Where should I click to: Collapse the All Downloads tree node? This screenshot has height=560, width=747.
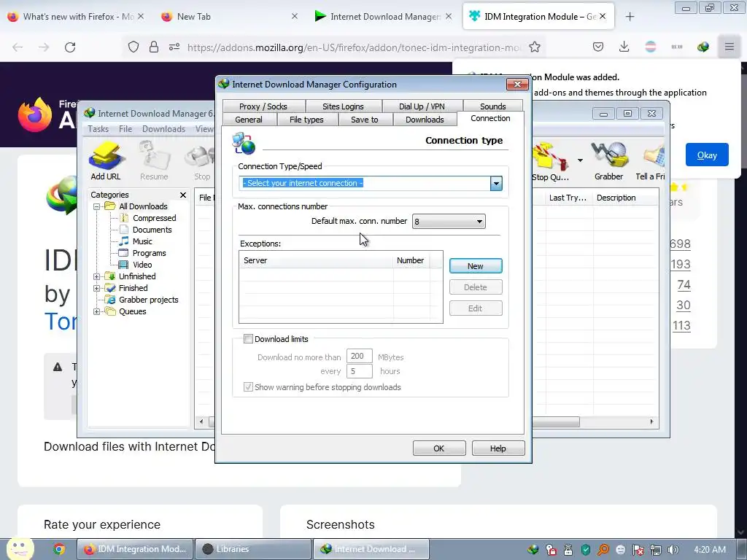(x=96, y=206)
